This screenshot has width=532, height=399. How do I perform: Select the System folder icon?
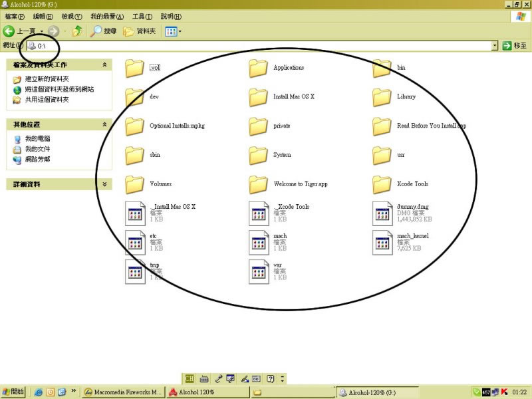(258, 156)
